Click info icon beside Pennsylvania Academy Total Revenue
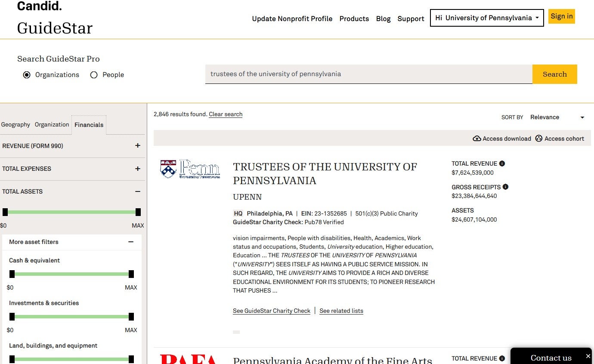The width and height of the screenshot is (594, 364). coord(502,358)
